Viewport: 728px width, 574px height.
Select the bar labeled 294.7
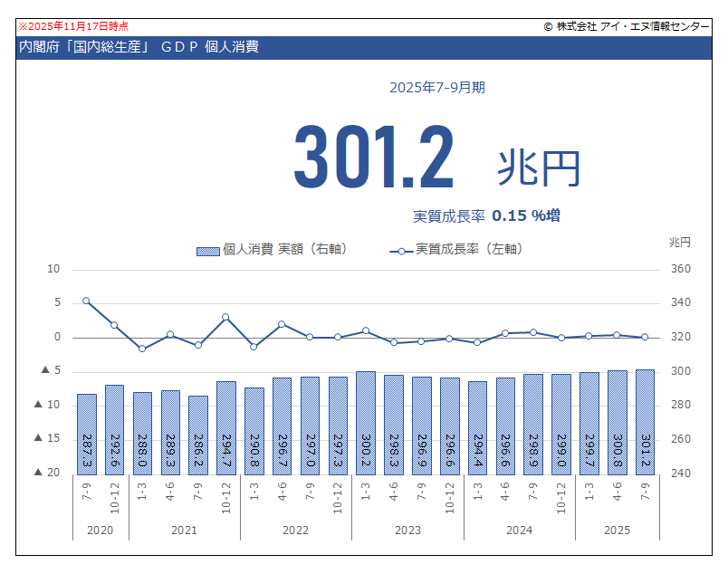tap(225, 427)
